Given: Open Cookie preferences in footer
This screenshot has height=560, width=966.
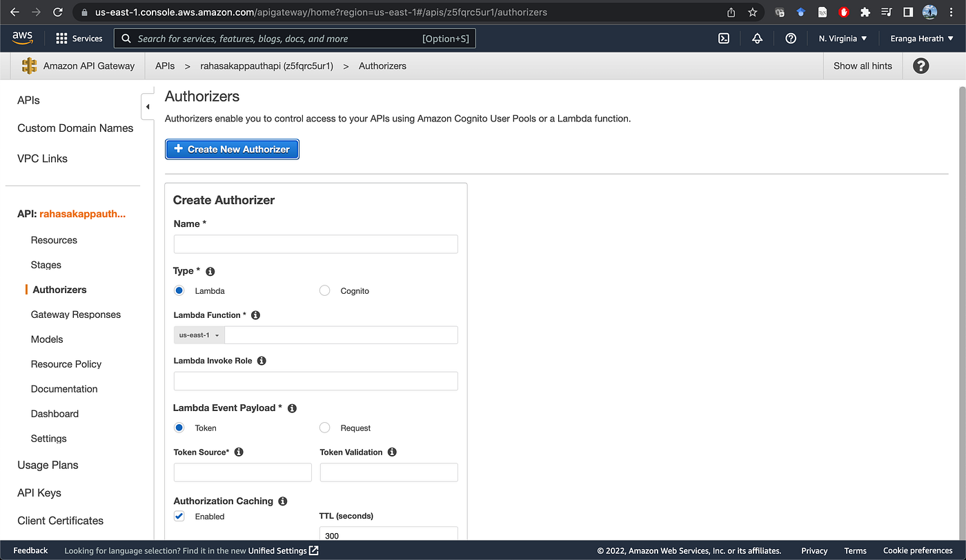Looking at the screenshot, I should [x=918, y=550].
